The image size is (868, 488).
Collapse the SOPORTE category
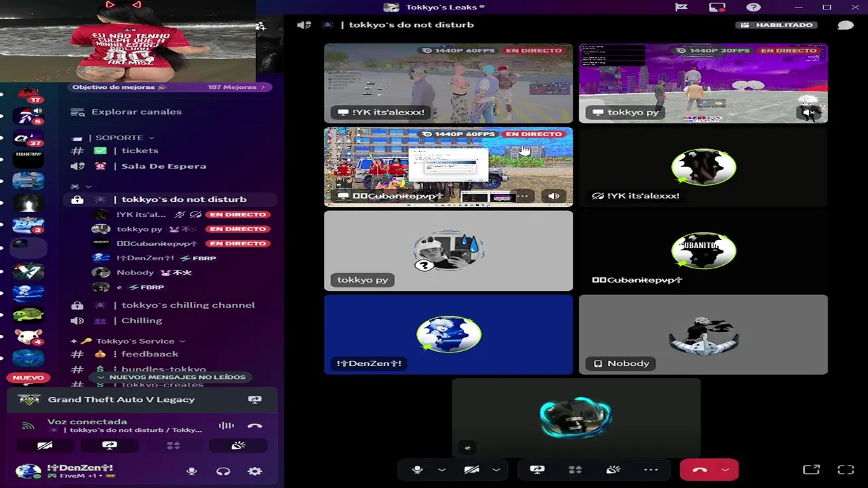pyautogui.click(x=120, y=138)
